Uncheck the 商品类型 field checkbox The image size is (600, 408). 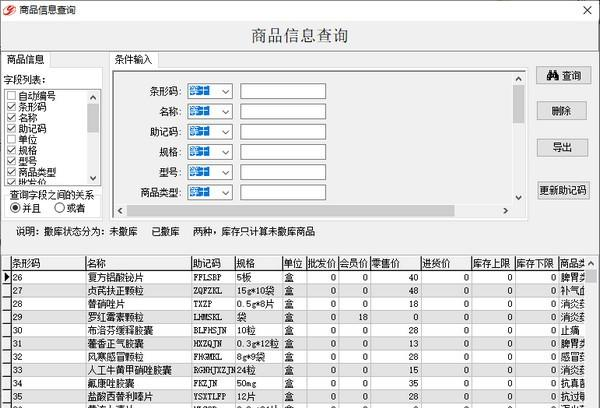point(11,172)
